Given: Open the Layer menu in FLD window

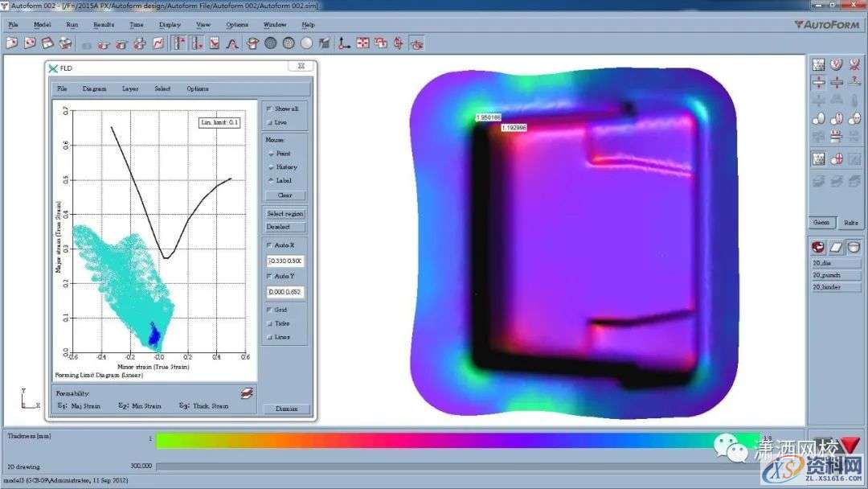Looking at the screenshot, I should click(x=130, y=88).
